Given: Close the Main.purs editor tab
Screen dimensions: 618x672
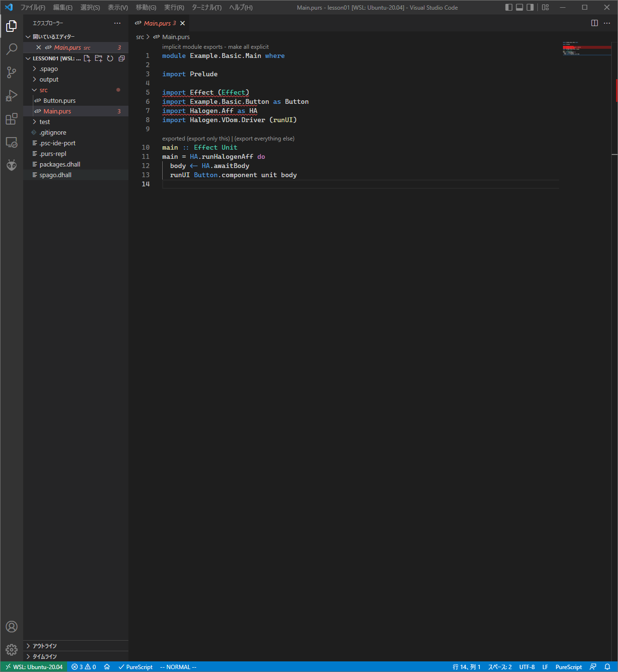Looking at the screenshot, I should point(183,23).
